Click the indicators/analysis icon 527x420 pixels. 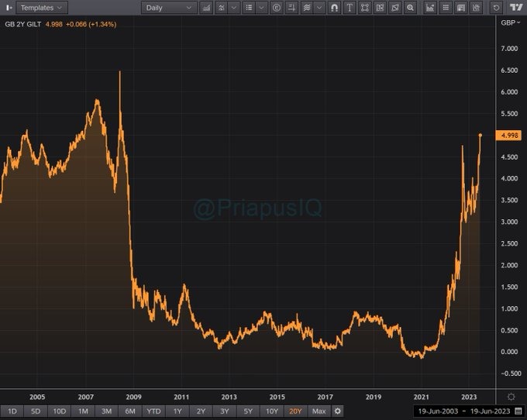[x=221, y=8]
